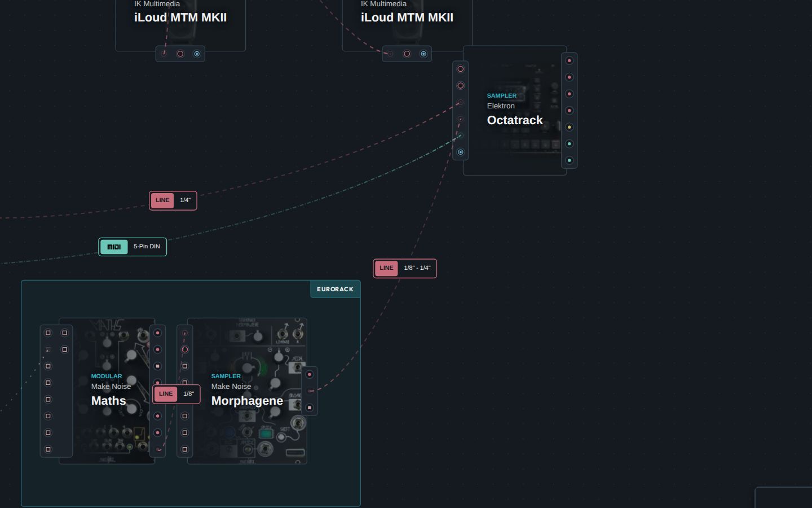Click the square port in Morphagene's output strip

(x=309, y=408)
